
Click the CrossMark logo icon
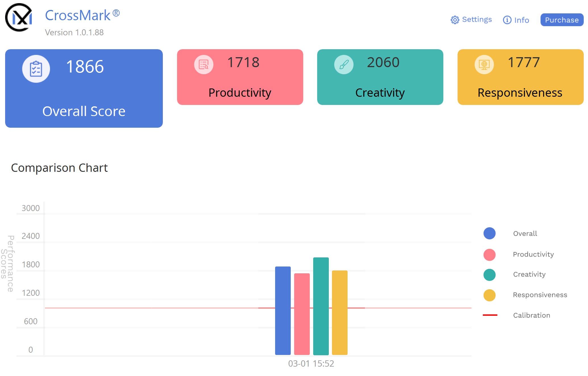coord(19,17)
